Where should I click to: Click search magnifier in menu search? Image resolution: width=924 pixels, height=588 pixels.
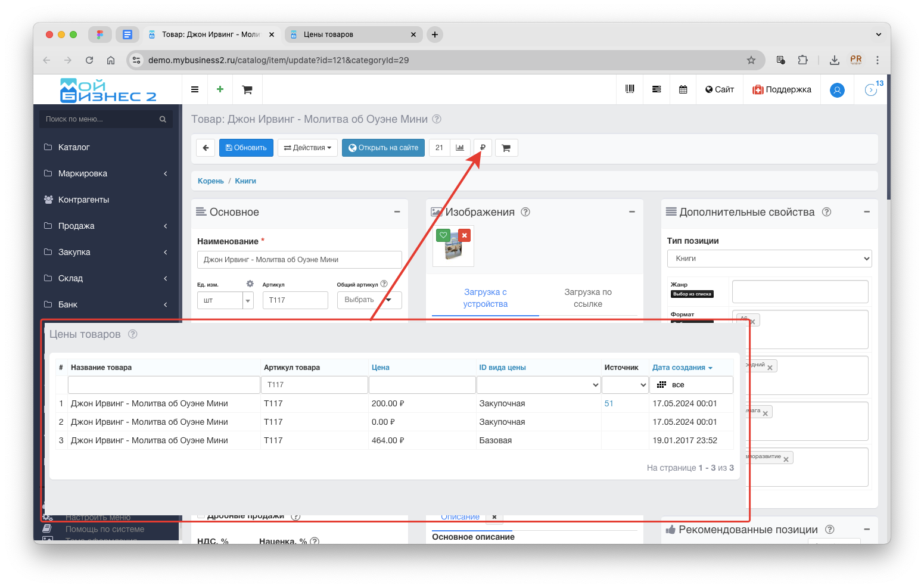(163, 119)
